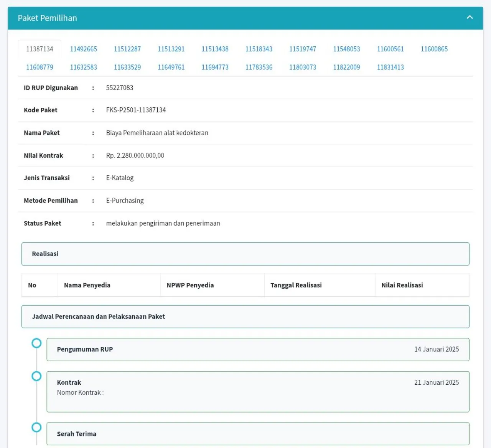Select package tab 11831413
491x448 pixels.
click(x=390, y=67)
